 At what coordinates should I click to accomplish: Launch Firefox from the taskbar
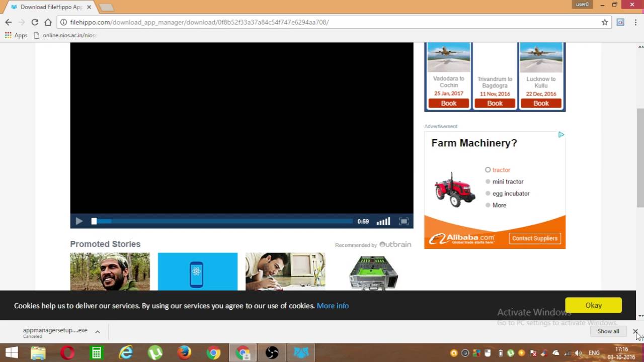point(184,352)
